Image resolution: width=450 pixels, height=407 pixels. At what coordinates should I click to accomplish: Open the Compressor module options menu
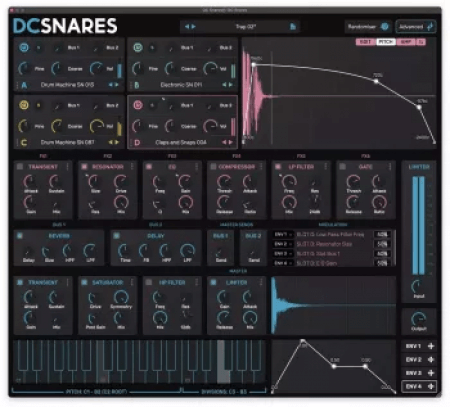point(261,166)
